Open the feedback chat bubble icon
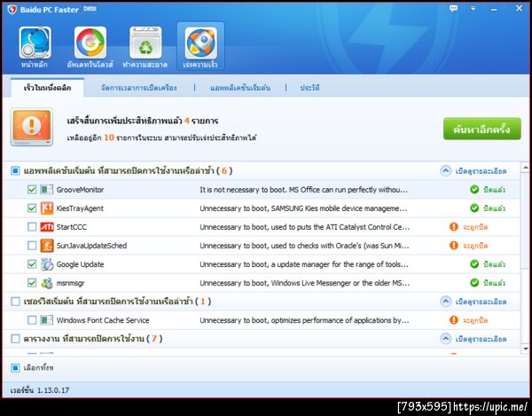The image size is (532, 416). click(453, 9)
